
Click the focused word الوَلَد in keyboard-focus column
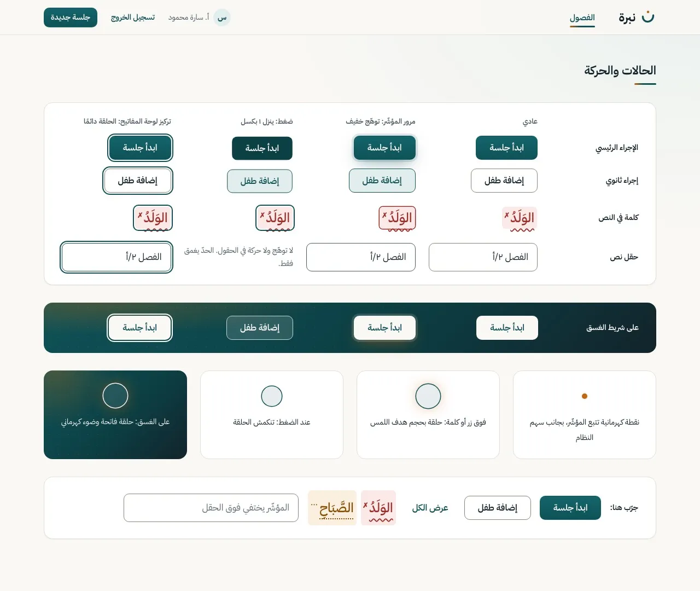153,218
